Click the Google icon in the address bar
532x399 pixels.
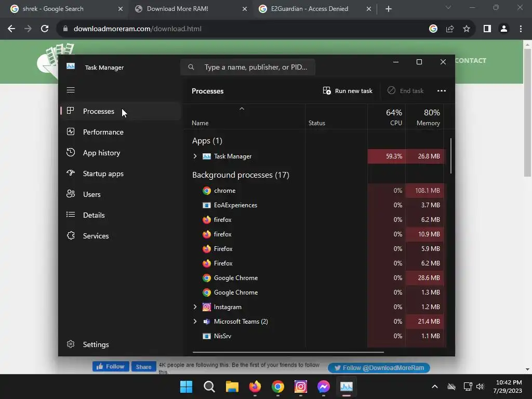[433, 29]
